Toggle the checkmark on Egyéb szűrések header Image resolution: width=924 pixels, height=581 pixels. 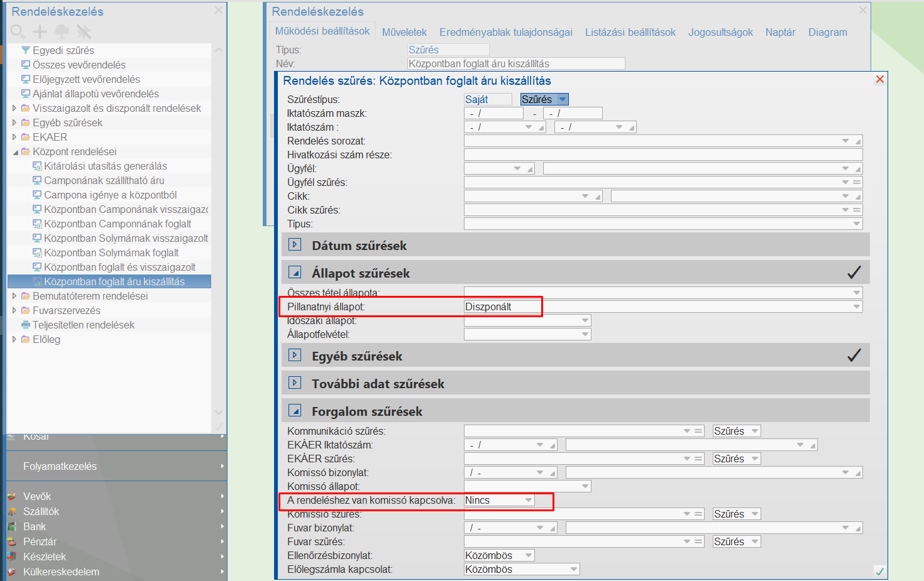point(854,356)
